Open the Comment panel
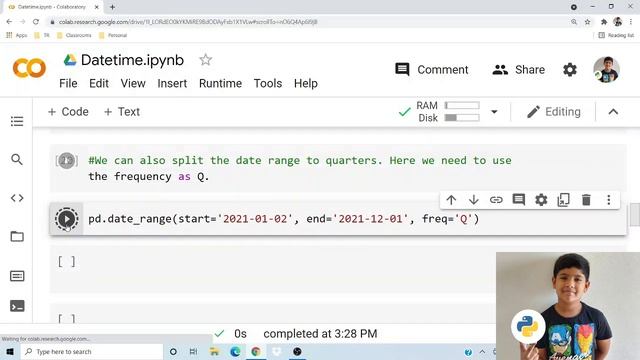 [431, 70]
